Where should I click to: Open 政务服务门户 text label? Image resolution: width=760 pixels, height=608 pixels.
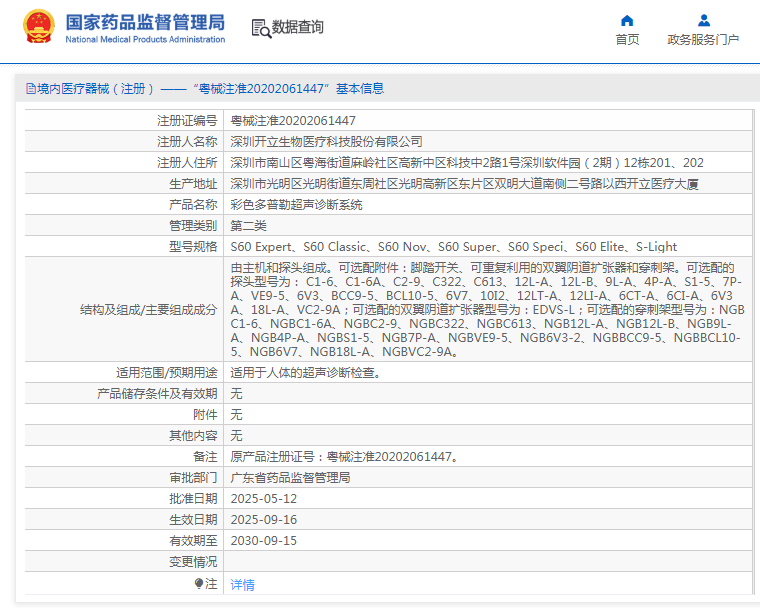[703, 40]
